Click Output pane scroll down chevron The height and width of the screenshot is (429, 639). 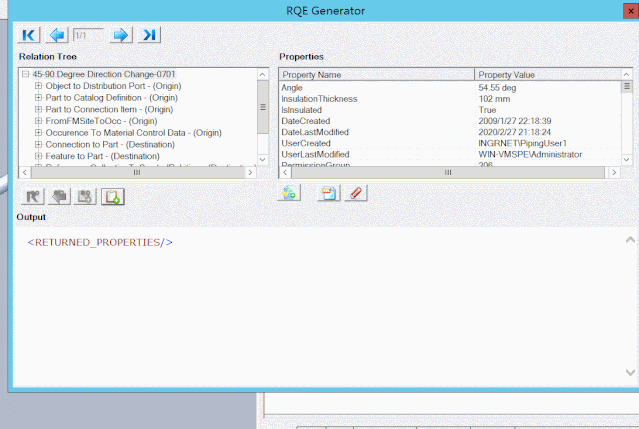point(630,372)
